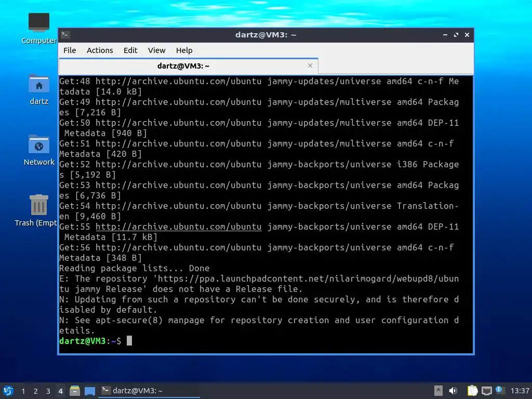Select the dartz@VM3: ~ terminal tab

tap(188, 66)
